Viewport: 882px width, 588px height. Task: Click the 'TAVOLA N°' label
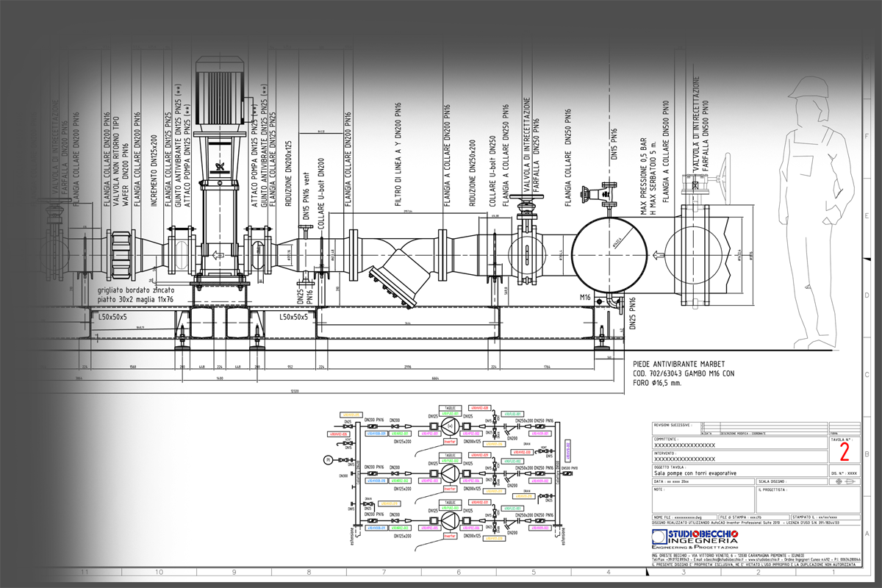point(840,440)
